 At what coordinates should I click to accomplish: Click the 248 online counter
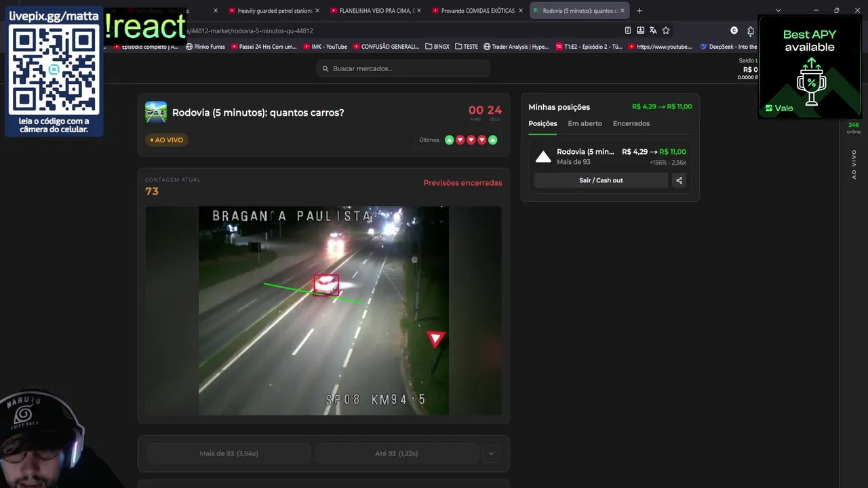tap(853, 128)
